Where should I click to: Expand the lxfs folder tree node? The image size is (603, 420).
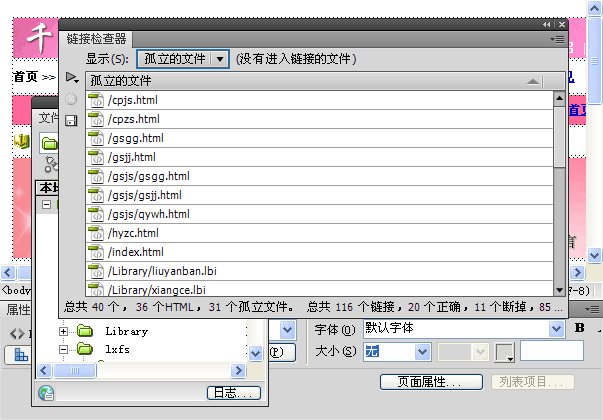tap(64, 350)
